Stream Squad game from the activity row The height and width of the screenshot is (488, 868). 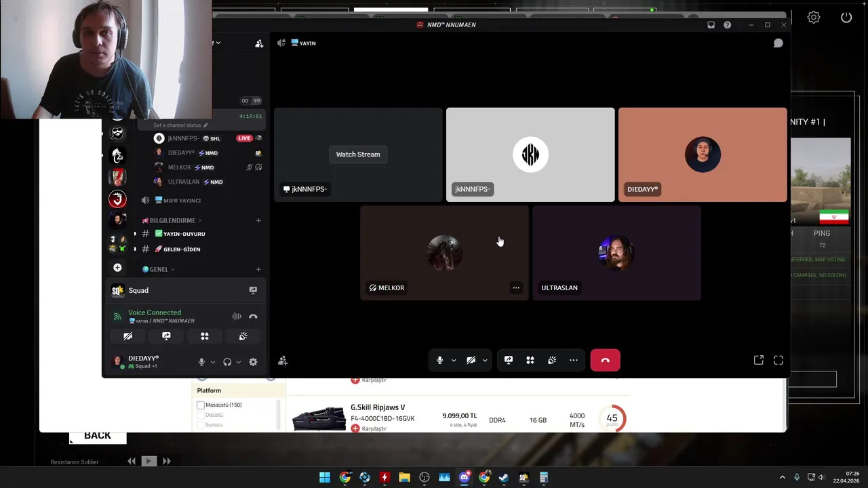click(x=253, y=290)
